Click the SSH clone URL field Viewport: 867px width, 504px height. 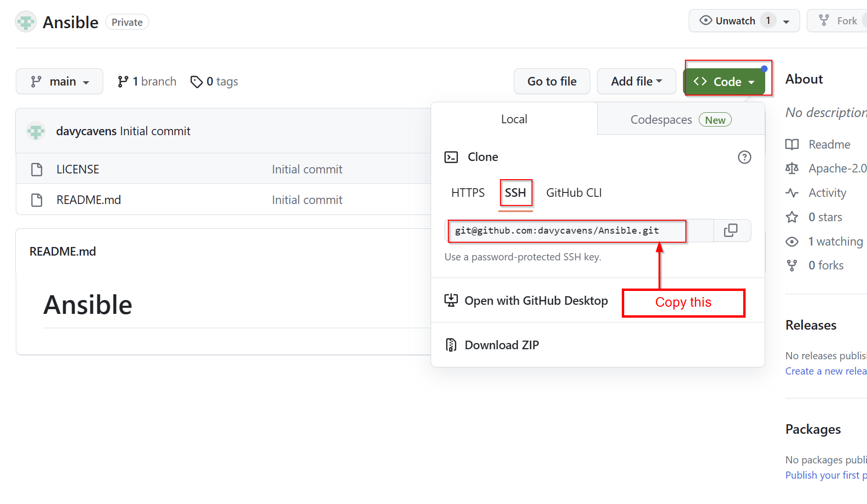(x=579, y=231)
